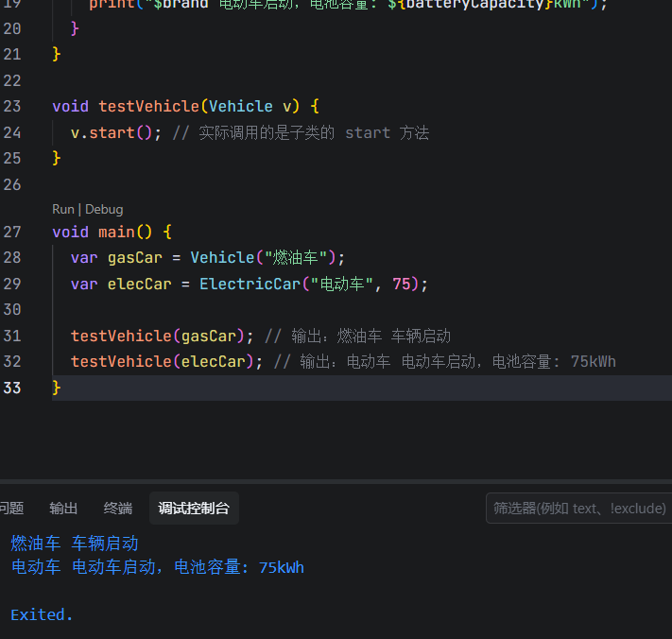Click testVehicle(elecCar) call on line 32

[163, 362]
